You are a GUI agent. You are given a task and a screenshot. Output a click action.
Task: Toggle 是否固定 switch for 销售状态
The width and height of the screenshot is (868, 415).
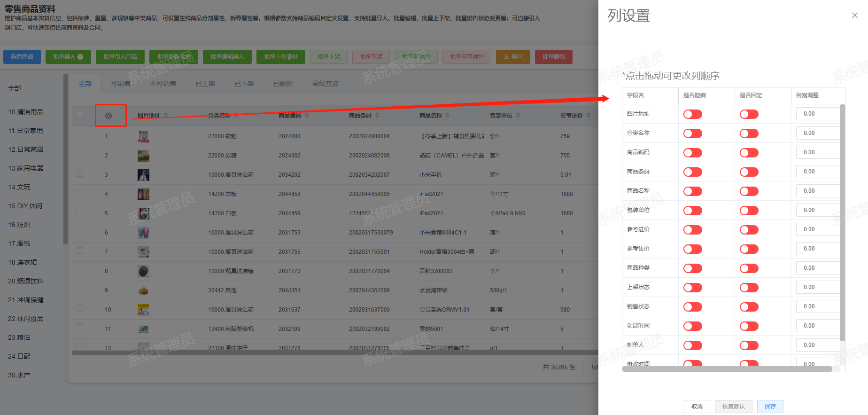749,307
